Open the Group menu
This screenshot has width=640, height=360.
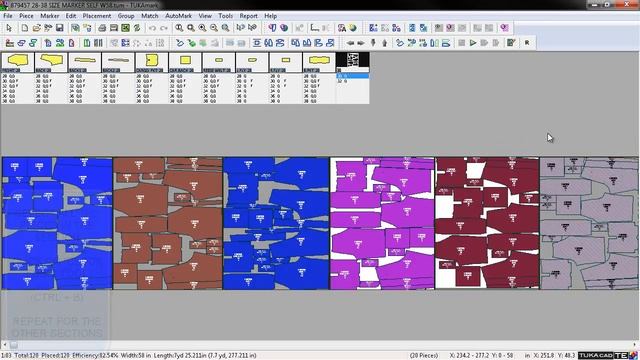coord(126,16)
